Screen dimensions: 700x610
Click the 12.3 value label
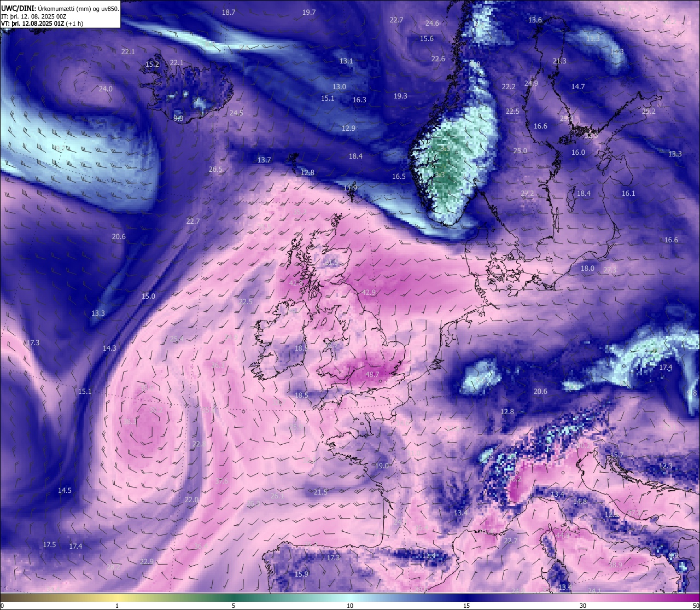666,466
